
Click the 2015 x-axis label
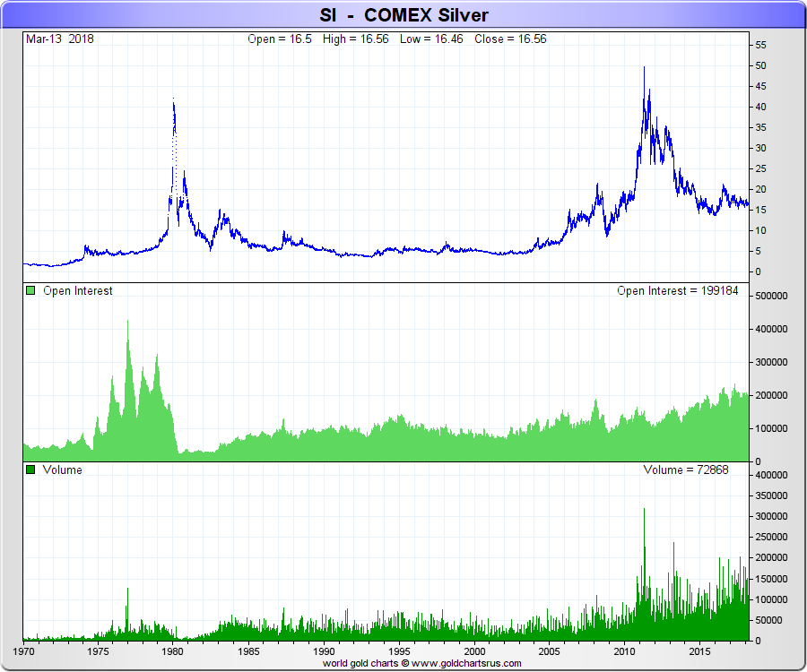(699, 651)
